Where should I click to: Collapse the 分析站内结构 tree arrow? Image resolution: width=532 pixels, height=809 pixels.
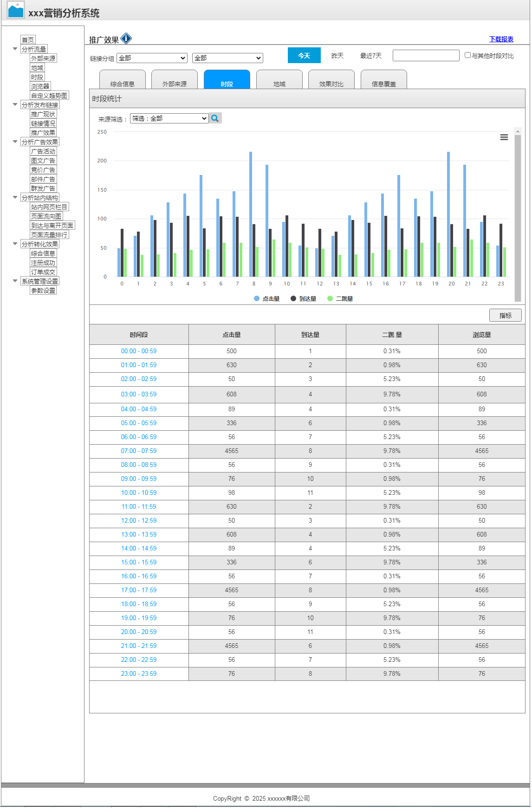tap(15, 197)
